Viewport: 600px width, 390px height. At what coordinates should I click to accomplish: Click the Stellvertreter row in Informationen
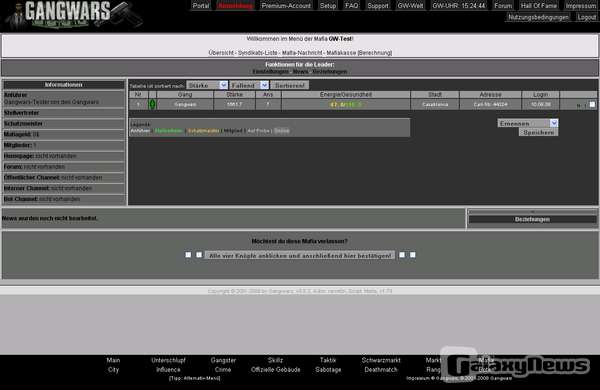pos(64,113)
